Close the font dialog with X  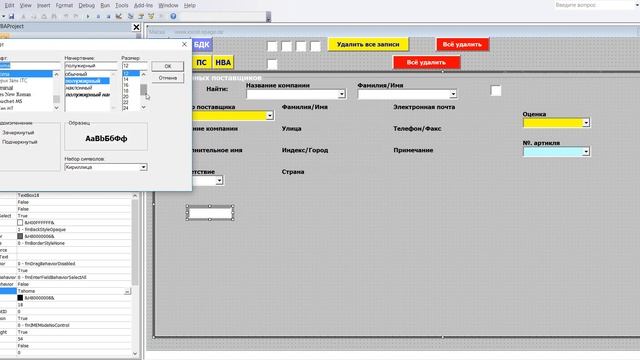click(184, 44)
